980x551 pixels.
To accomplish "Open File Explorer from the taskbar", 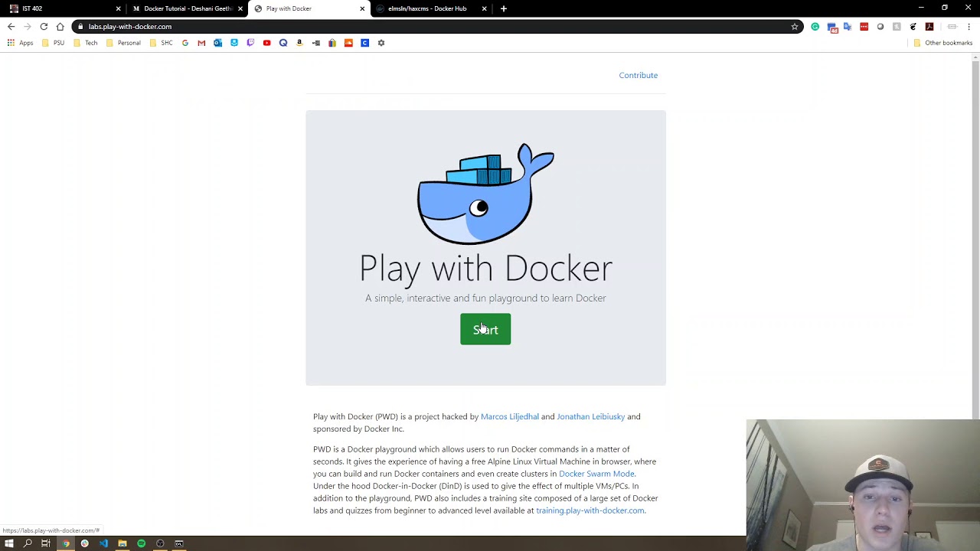I will click(x=122, y=543).
